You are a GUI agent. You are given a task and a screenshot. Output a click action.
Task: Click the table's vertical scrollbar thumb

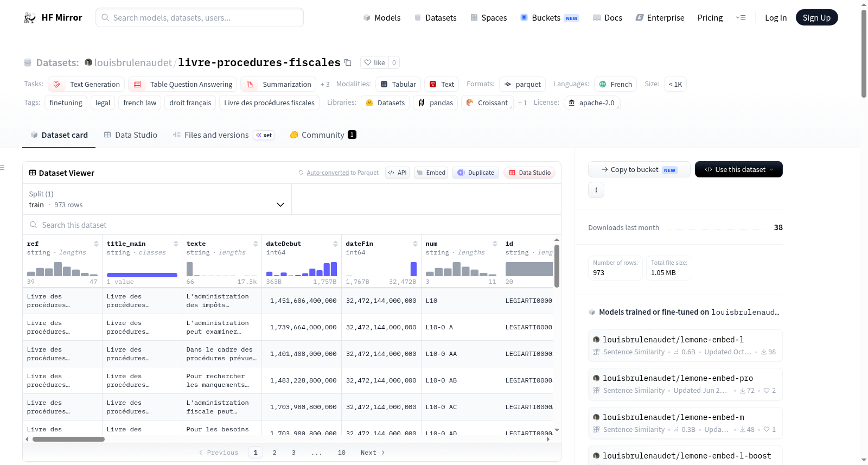pyautogui.click(x=557, y=266)
